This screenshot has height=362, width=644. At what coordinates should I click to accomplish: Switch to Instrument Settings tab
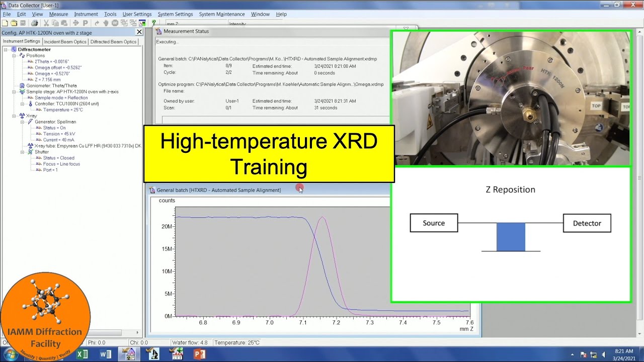point(21,41)
